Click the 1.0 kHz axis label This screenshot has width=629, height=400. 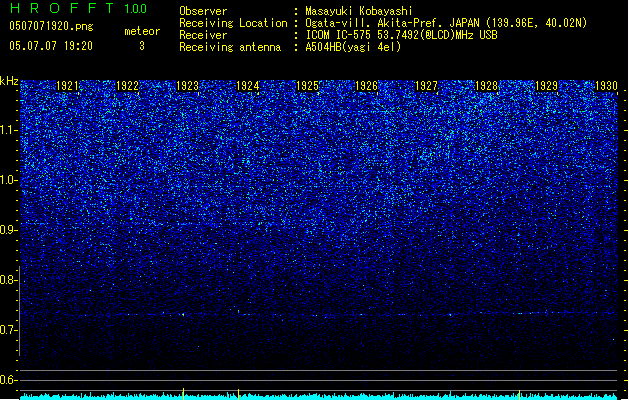click(x=8, y=180)
